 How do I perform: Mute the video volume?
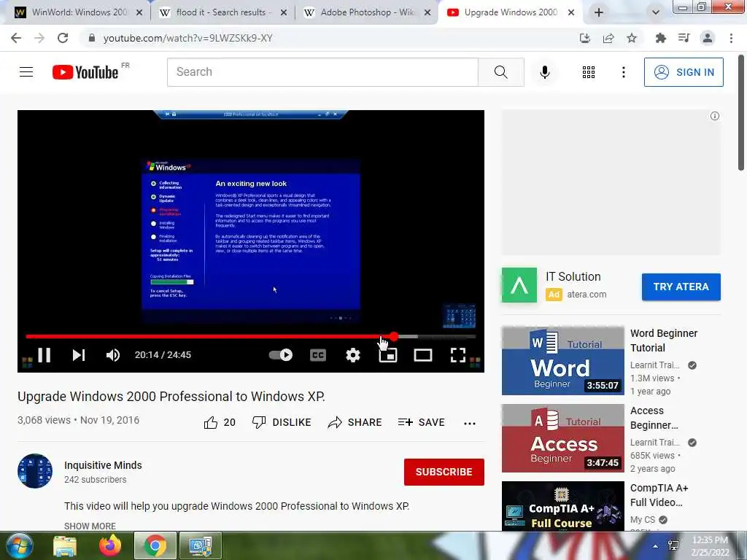point(113,355)
